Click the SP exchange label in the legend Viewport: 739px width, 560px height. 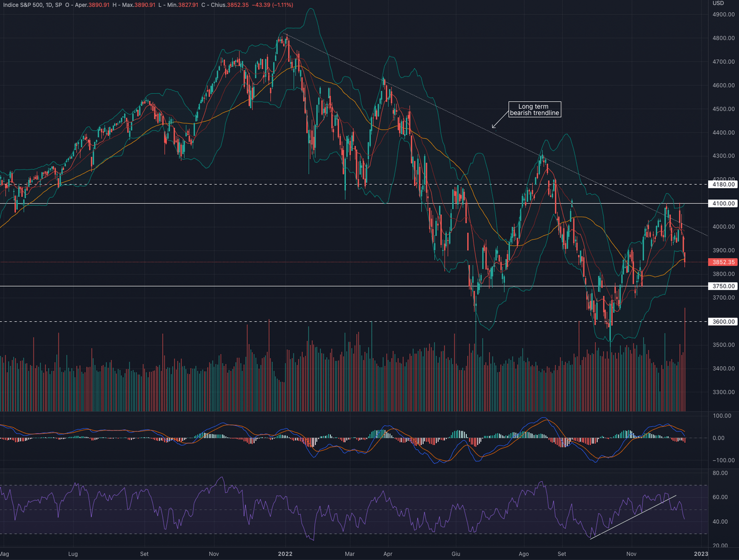pos(59,5)
